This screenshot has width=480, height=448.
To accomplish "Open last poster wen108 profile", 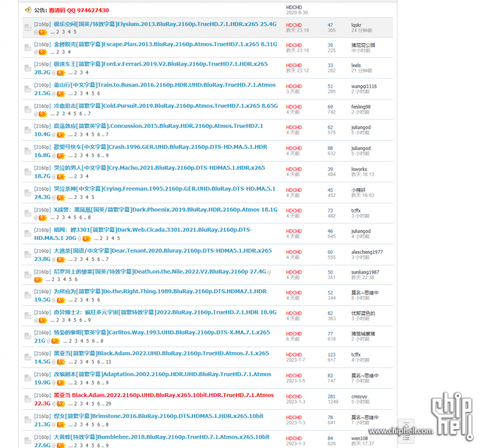I will tap(360, 439).
